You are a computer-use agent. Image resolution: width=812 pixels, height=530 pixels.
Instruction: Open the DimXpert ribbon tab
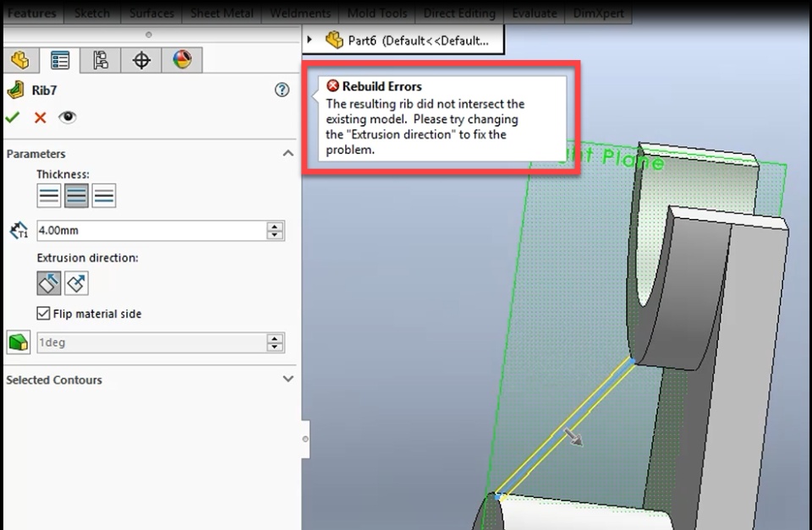pos(599,13)
